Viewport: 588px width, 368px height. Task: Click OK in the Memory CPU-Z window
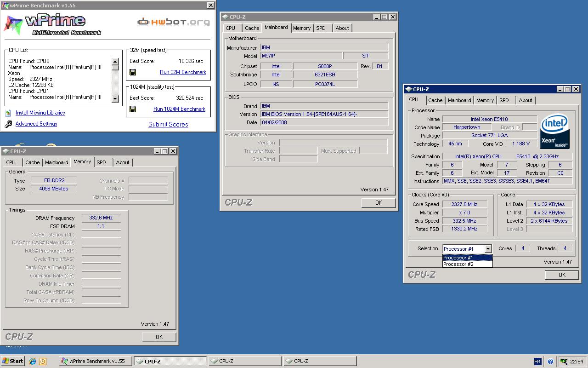(159, 337)
